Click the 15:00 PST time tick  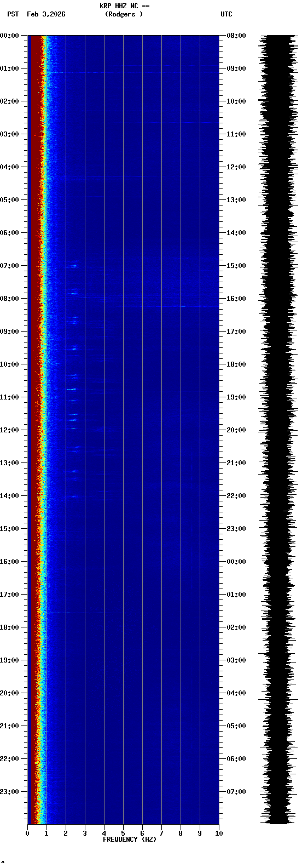point(10,529)
